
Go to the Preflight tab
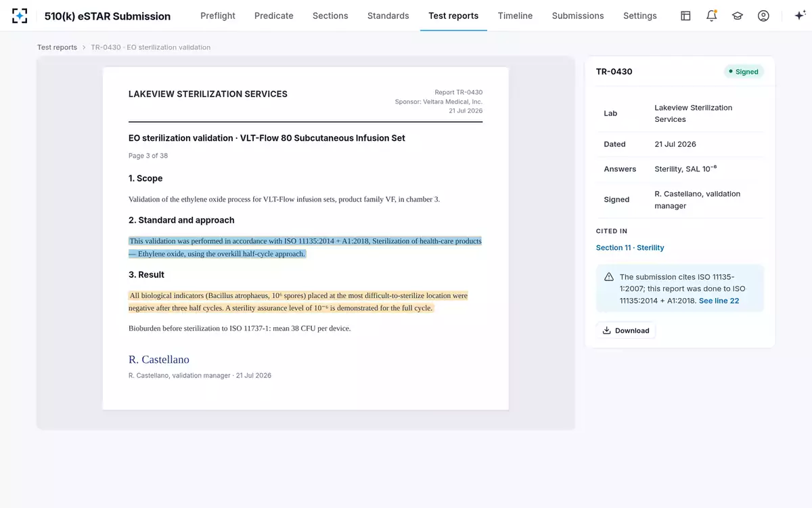[x=218, y=16]
